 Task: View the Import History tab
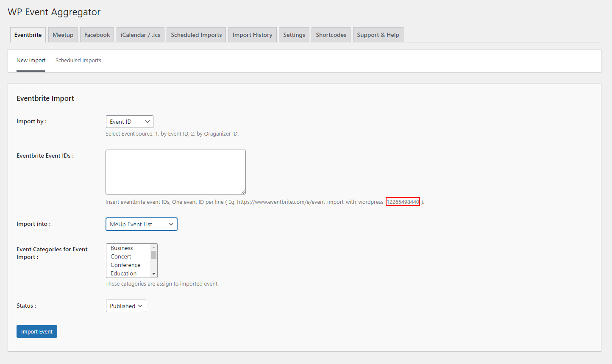252,35
